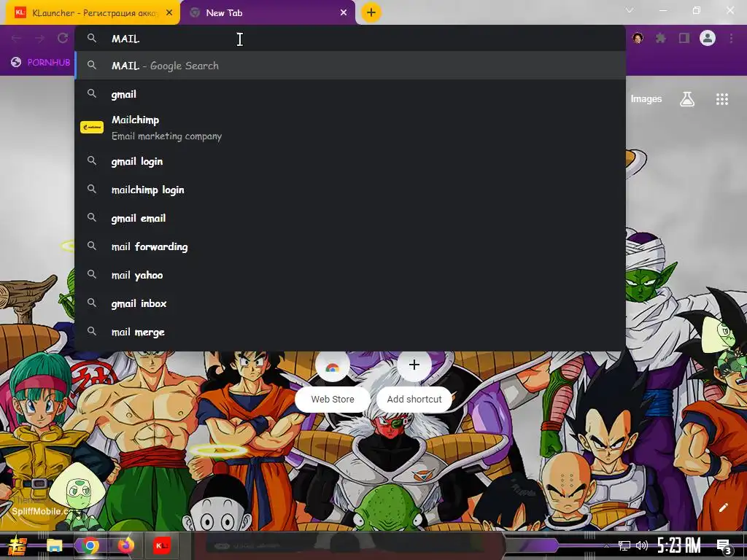Screen dimensions: 747x560
Task: Open the Extensions puzzle icon
Action: point(661,38)
